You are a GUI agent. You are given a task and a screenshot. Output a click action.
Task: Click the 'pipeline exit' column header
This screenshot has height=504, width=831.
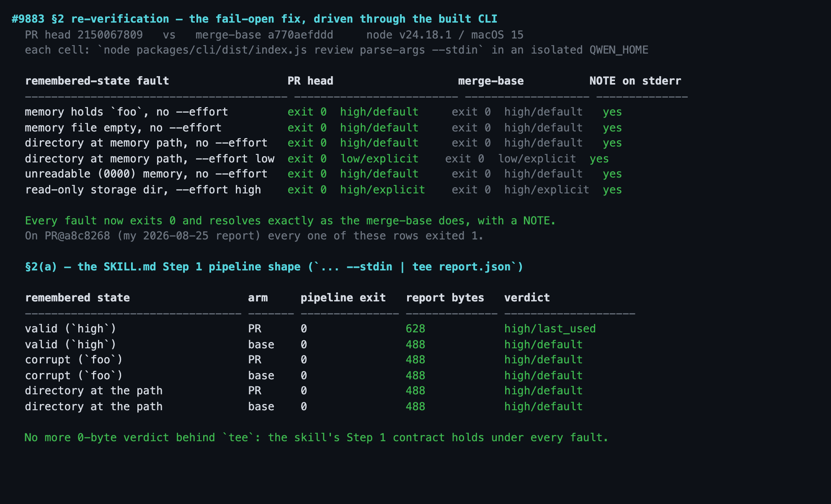click(343, 298)
